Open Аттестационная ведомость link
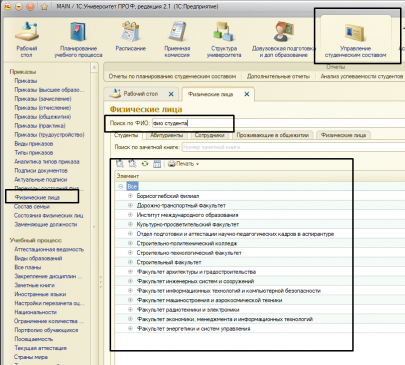 click(x=49, y=249)
